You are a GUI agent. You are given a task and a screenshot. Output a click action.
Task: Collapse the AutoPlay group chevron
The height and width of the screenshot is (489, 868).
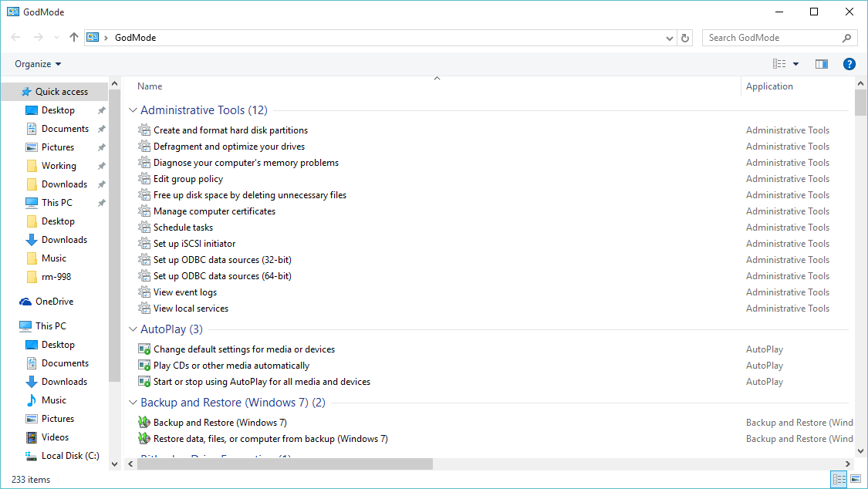133,329
